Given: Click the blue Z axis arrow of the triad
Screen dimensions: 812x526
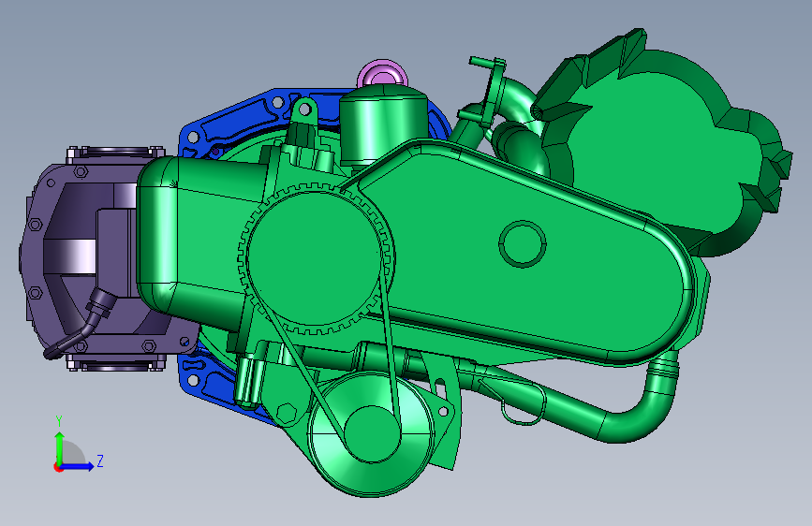Looking at the screenshot, I should (x=78, y=466).
